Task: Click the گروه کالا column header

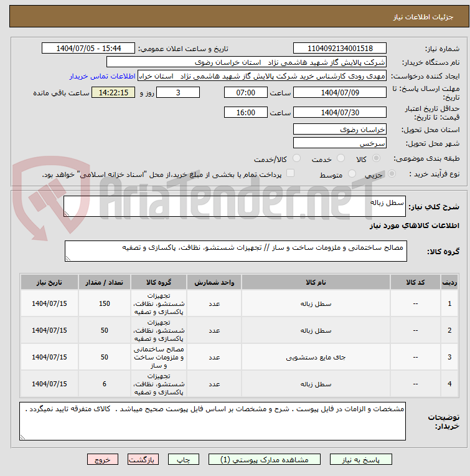Action: click(x=159, y=282)
